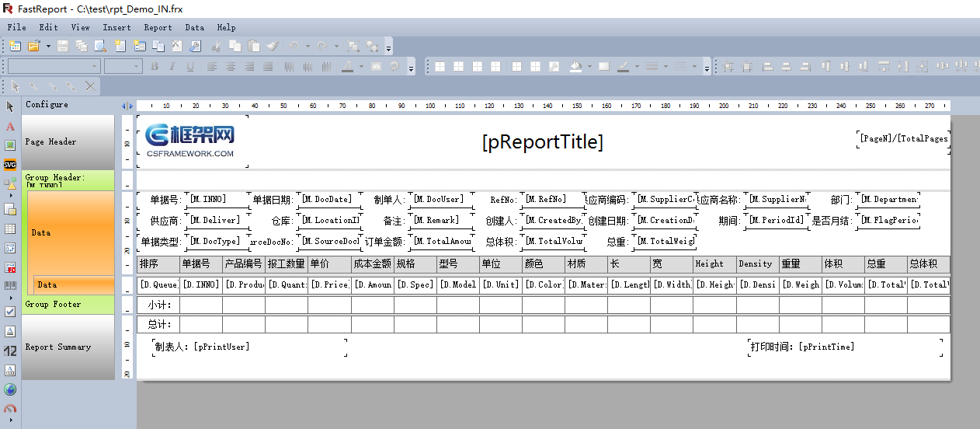This screenshot has width=980, height=429.
Task: Open the Data menu
Action: (x=194, y=27)
